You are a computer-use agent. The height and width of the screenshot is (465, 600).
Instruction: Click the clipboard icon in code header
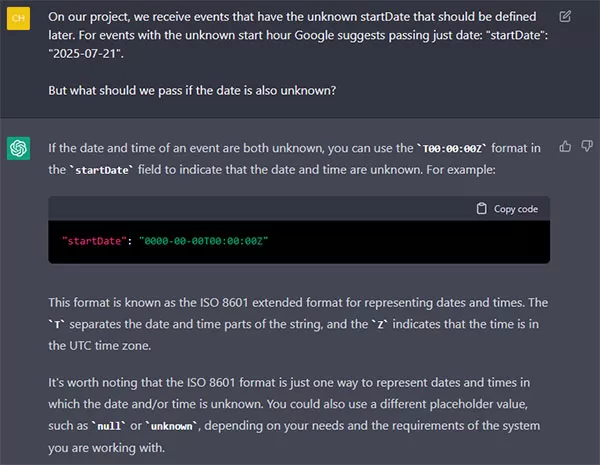coord(481,209)
